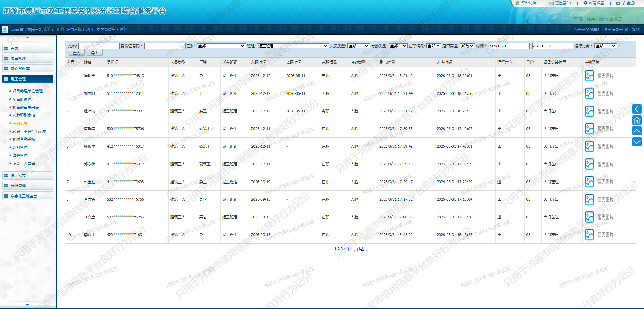The image size is (644, 309).
Task: Open the 项目管理 menu
Action: pyautogui.click(x=28, y=58)
